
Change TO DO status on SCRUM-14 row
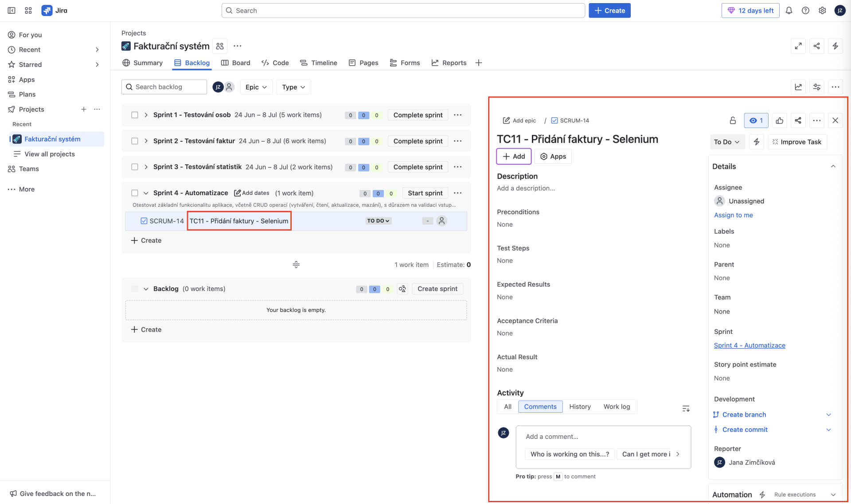click(378, 221)
